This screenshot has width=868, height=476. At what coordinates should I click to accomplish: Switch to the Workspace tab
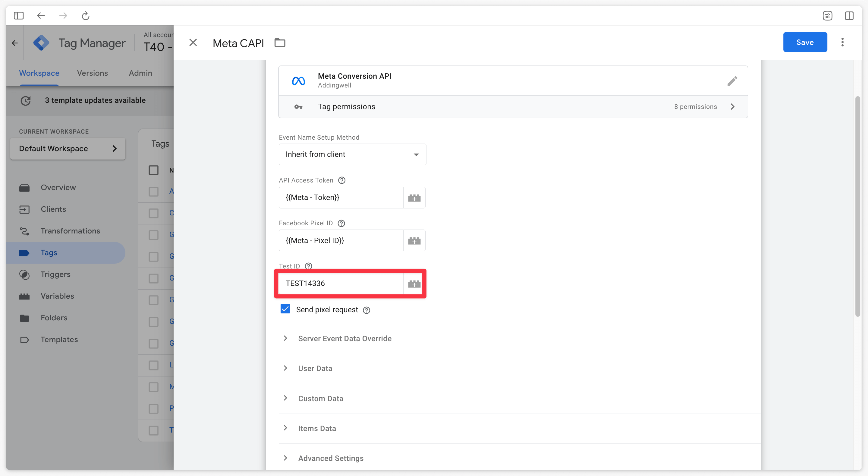pyautogui.click(x=39, y=73)
